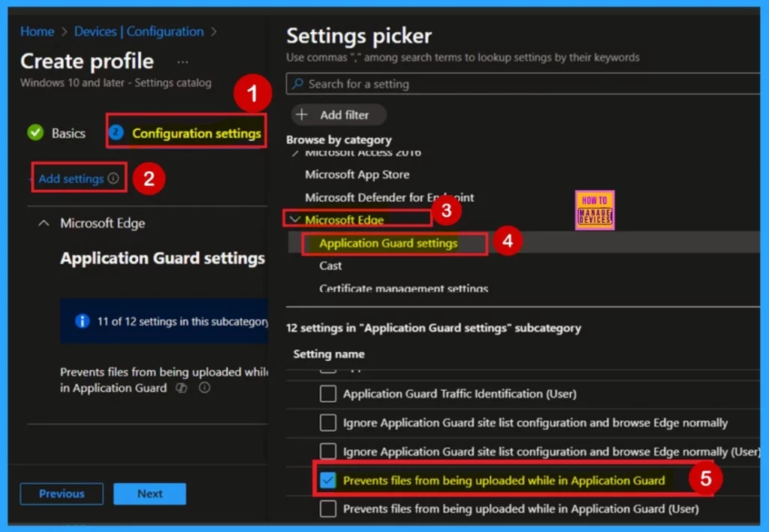Click the Application Guard settings heading
The width and height of the screenshot is (769, 532).
coord(162,258)
